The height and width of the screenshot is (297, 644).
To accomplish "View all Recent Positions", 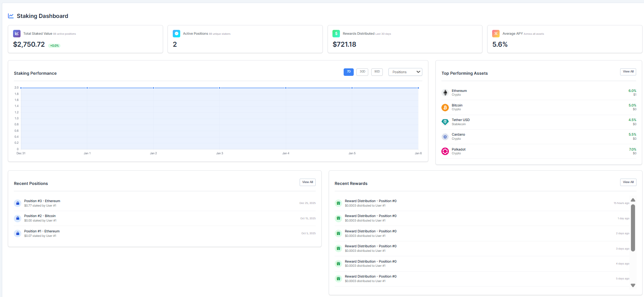I will 307,182.
